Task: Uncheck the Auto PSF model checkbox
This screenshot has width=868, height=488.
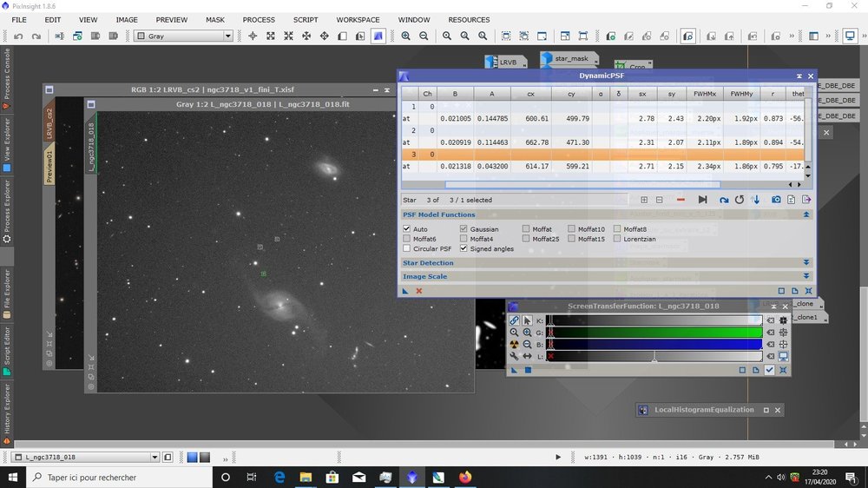Action: (407, 229)
